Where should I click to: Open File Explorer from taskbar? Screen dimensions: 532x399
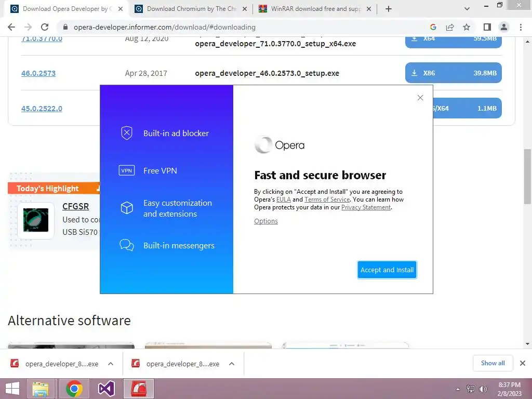[41, 389]
